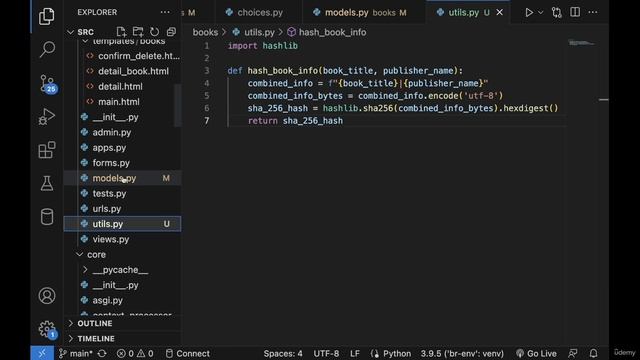
Task: Click Connect in status bar
Action: tap(188, 353)
